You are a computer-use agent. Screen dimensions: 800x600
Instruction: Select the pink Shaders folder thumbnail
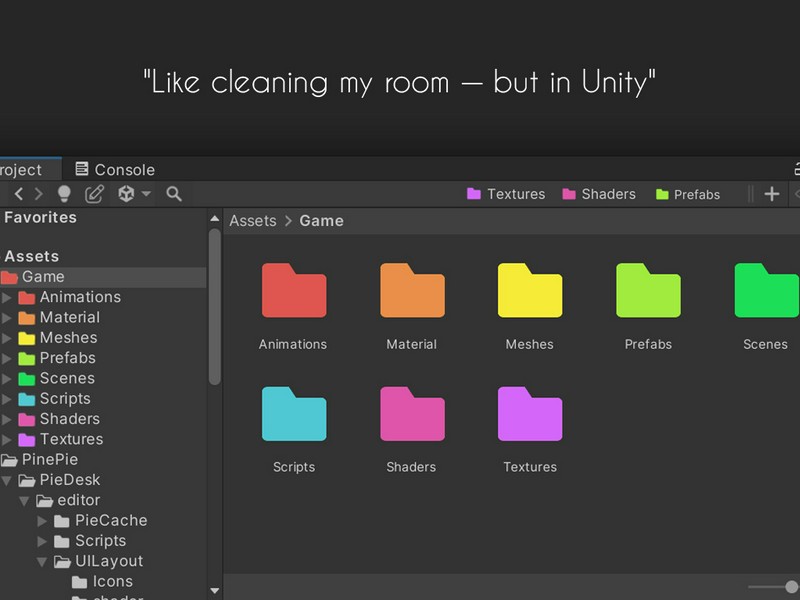tap(412, 414)
